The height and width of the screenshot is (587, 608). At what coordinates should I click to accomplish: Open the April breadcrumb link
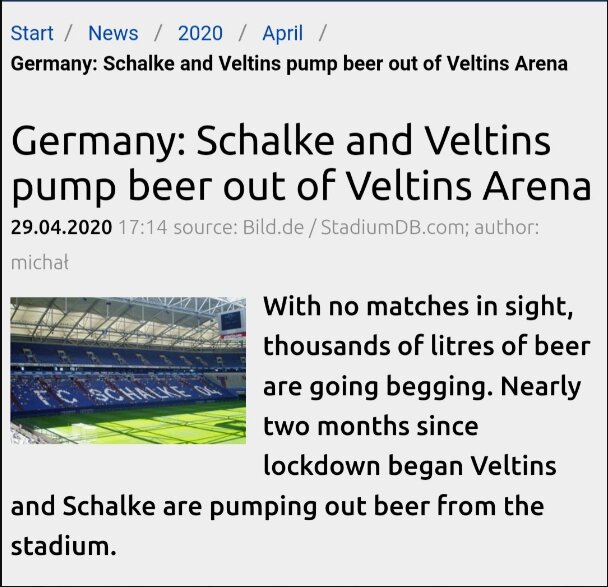click(282, 33)
